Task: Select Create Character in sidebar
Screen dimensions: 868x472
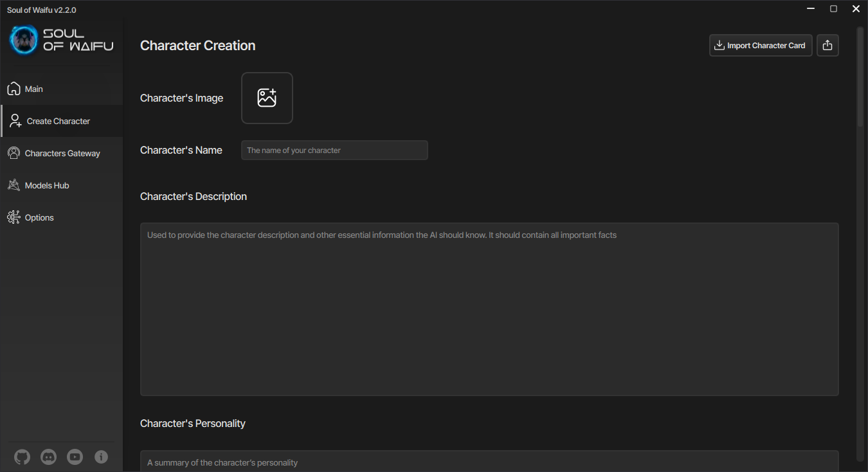Action: click(x=62, y=121)
